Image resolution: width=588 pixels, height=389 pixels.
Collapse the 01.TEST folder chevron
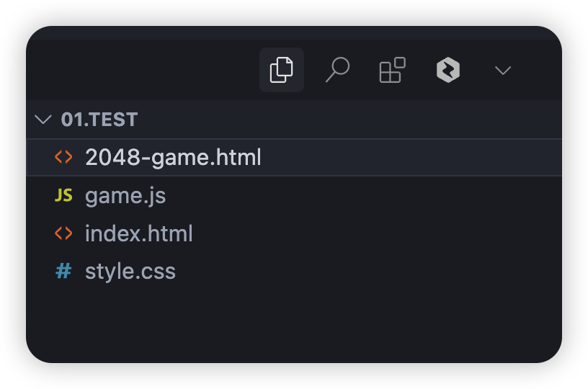point(43,120)
